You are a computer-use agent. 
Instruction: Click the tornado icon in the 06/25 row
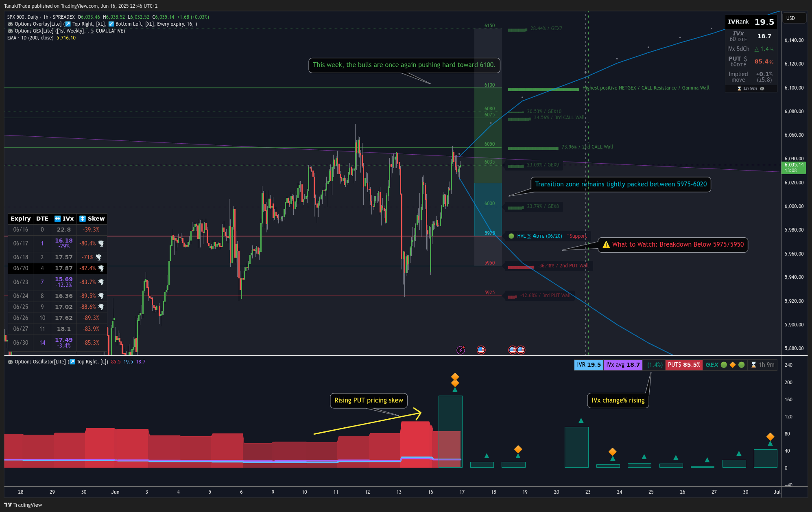tap(101, 307)
